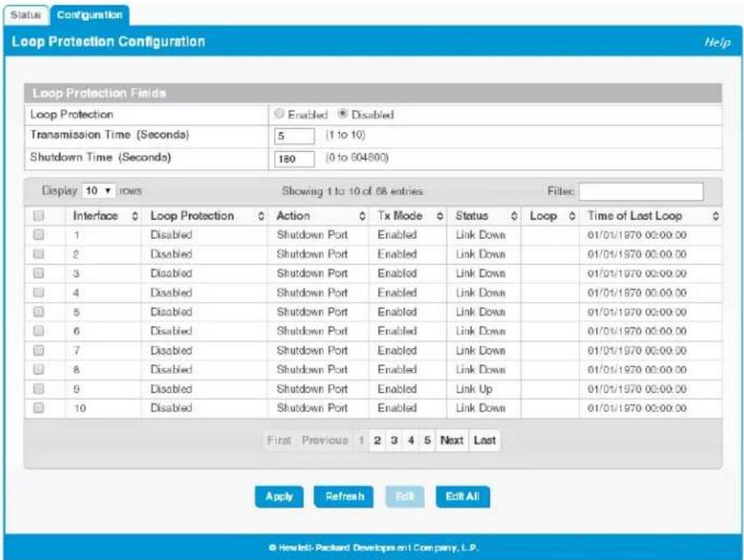Sort by Status column arrows
This screenshot has width=744, height=560.
tap(514, 217)
